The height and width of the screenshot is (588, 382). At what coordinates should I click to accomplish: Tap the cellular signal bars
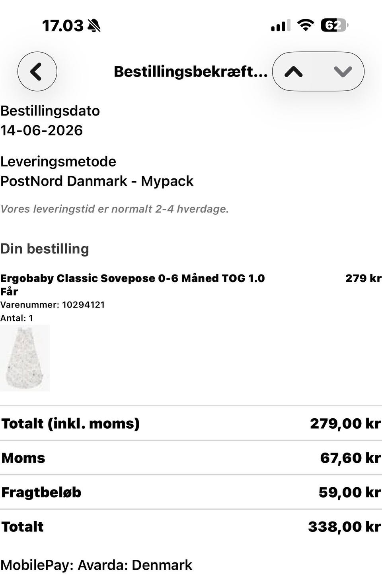[281, 25]
